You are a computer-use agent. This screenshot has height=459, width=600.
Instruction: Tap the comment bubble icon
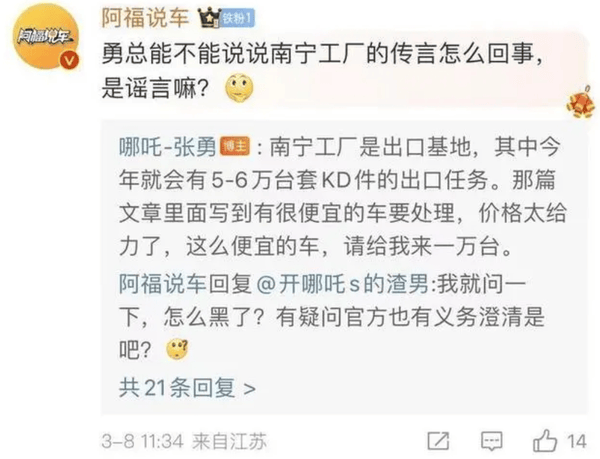(491, 441)
